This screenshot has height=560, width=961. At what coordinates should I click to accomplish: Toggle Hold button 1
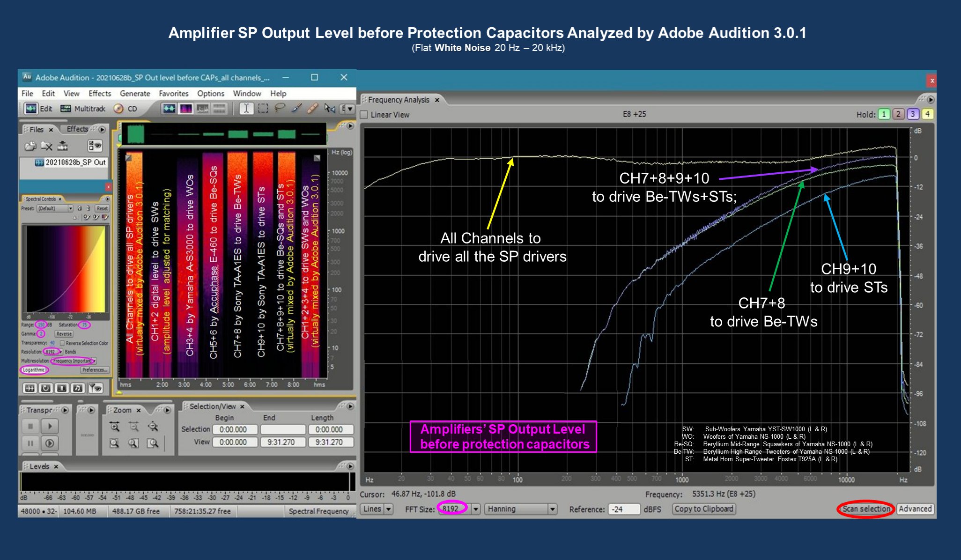point(884,114)
